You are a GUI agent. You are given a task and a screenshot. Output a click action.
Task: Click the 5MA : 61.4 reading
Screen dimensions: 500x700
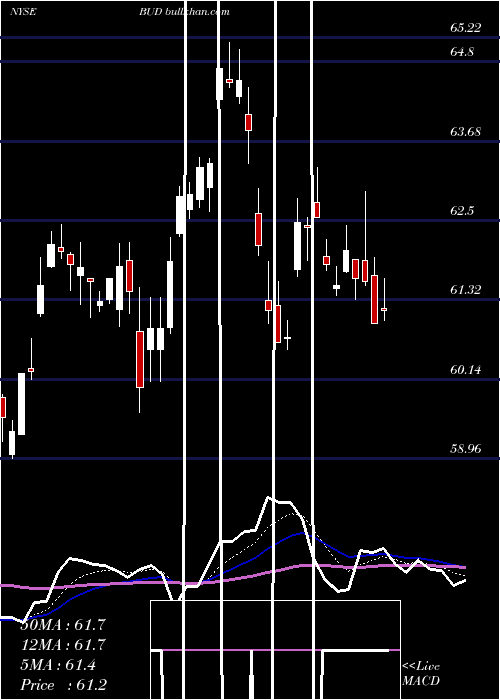(x=58, y=665)
